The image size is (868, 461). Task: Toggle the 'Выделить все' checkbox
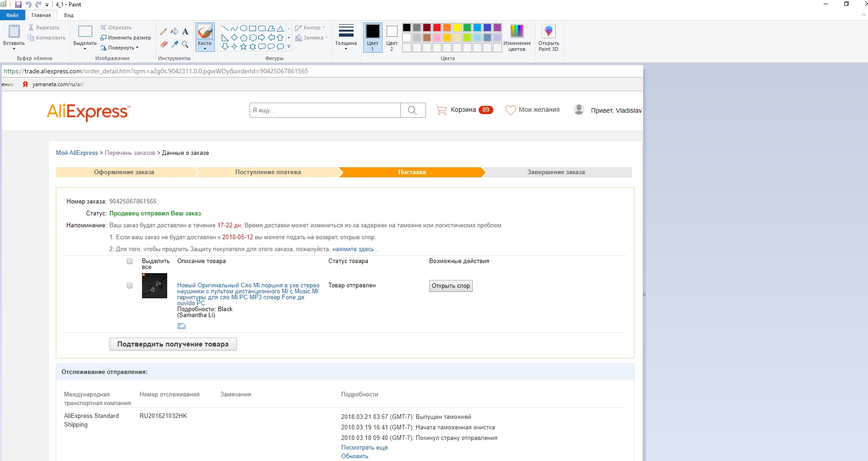(x=130, y=261)
